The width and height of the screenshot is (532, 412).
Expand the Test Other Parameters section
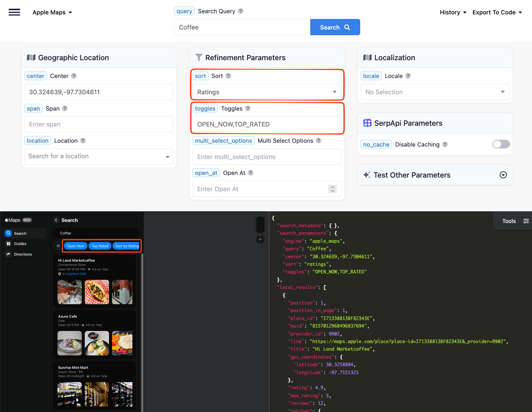503,175
